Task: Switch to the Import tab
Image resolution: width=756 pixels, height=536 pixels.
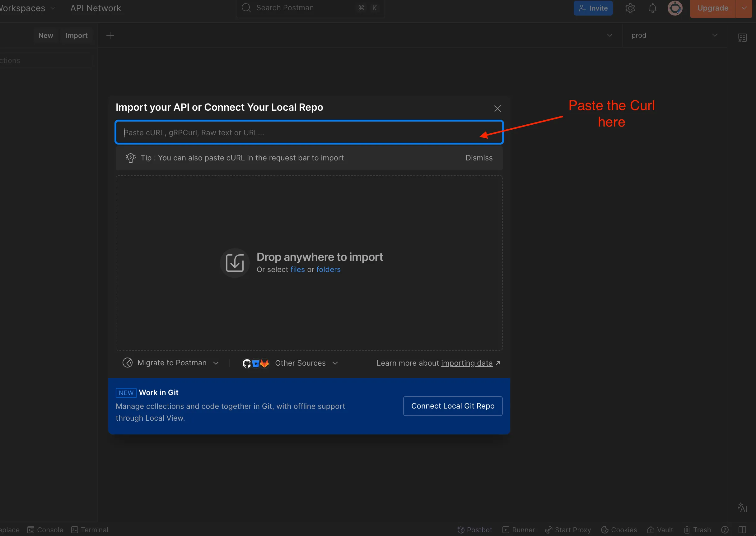Action: click(77, 35)
